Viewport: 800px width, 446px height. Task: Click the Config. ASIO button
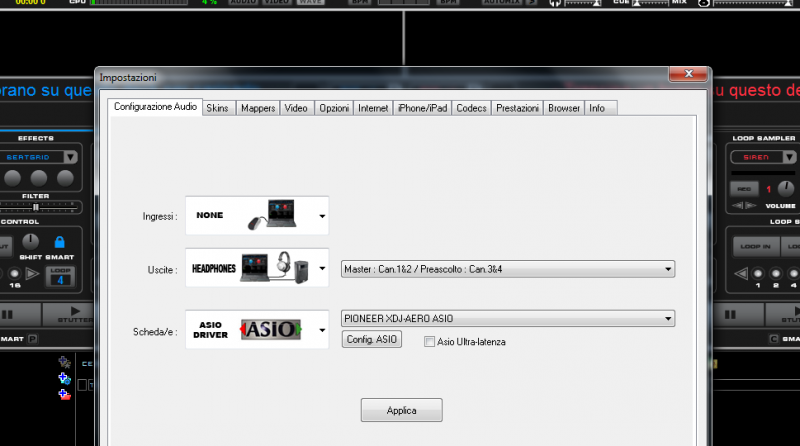[371, 339]
